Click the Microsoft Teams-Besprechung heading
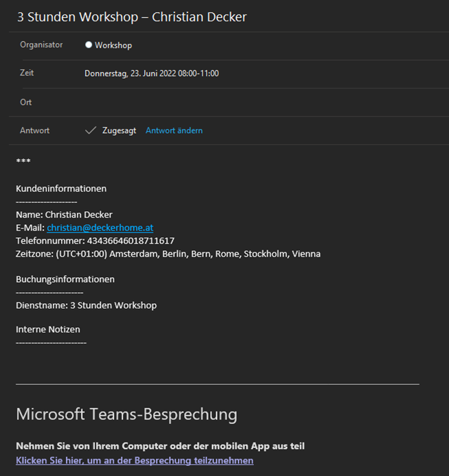 tap(127, 414)
